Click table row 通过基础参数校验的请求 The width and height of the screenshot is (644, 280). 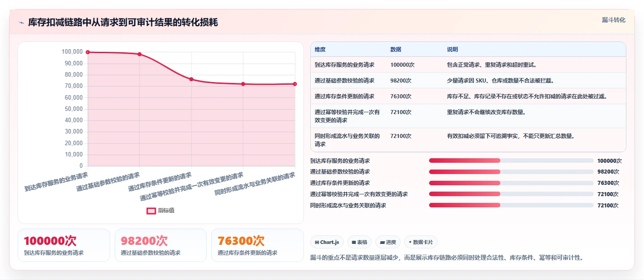(x=468, y=81)
